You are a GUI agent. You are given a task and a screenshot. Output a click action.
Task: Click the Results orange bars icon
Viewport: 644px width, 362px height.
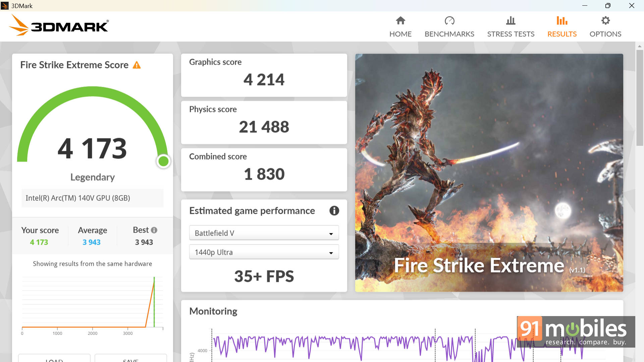click(562, 21)
